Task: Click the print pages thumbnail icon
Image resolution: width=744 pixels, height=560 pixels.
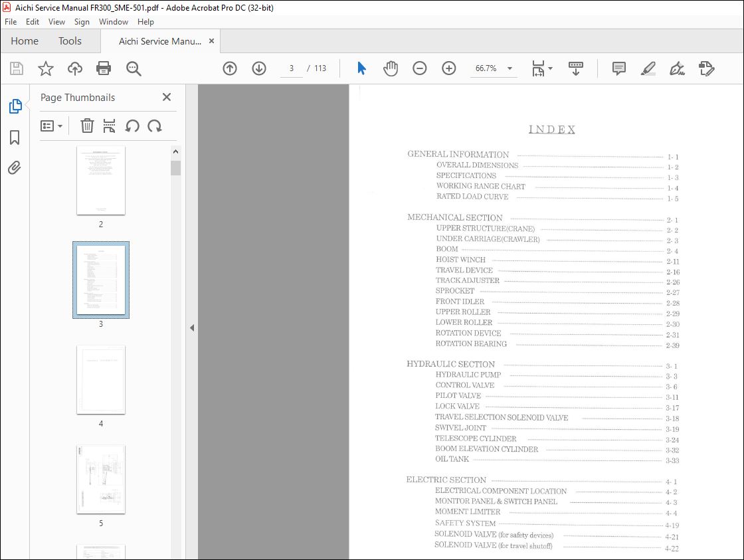Action: point(109,126)
